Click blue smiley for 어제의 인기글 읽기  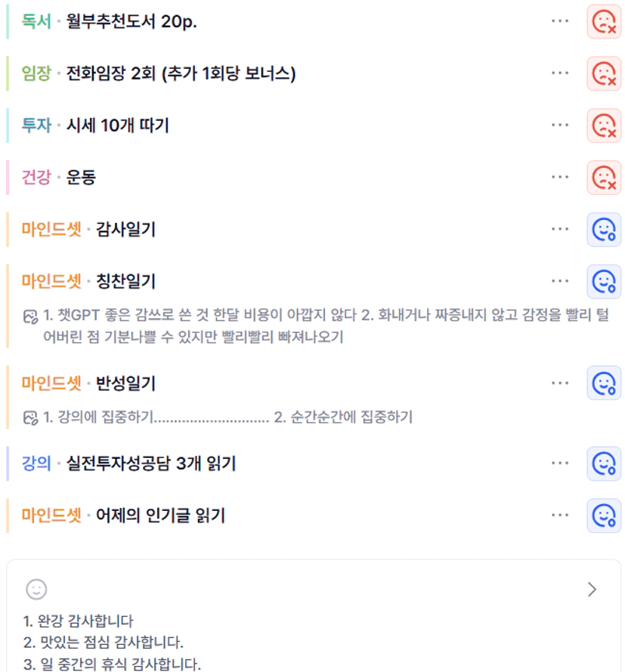click(x=604, y=516)
